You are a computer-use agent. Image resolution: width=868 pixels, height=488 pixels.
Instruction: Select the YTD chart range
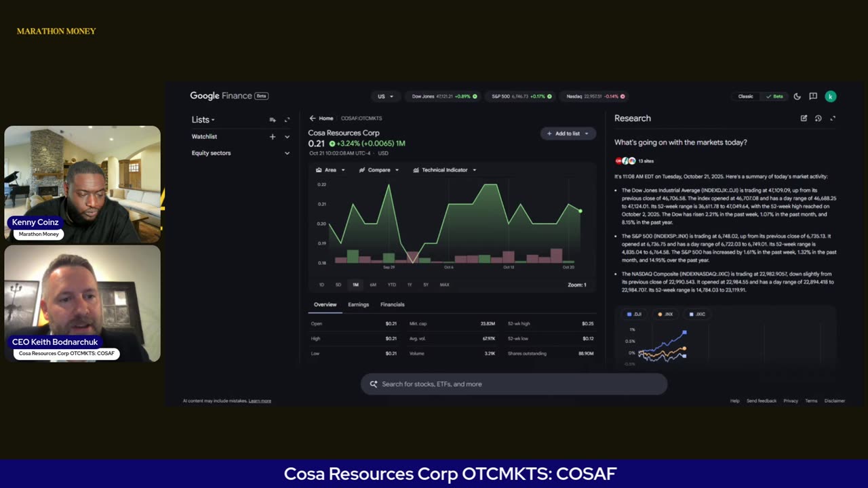(391, 285)
